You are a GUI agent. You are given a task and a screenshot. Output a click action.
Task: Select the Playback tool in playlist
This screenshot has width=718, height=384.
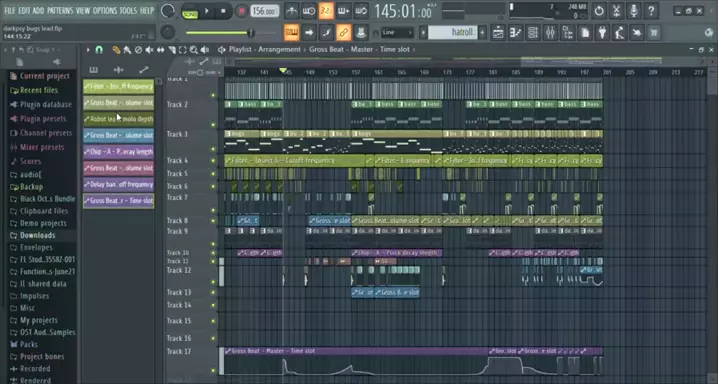point(205,50)
